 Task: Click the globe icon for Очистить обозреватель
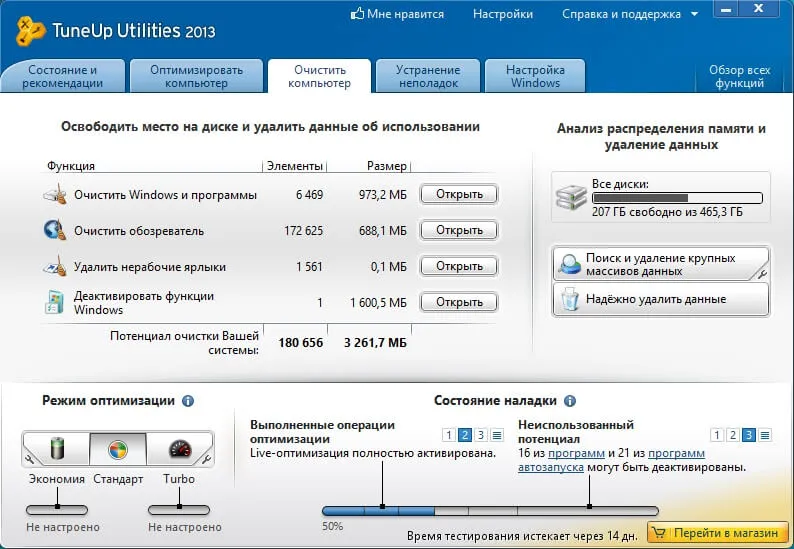(x=55, y=230)
